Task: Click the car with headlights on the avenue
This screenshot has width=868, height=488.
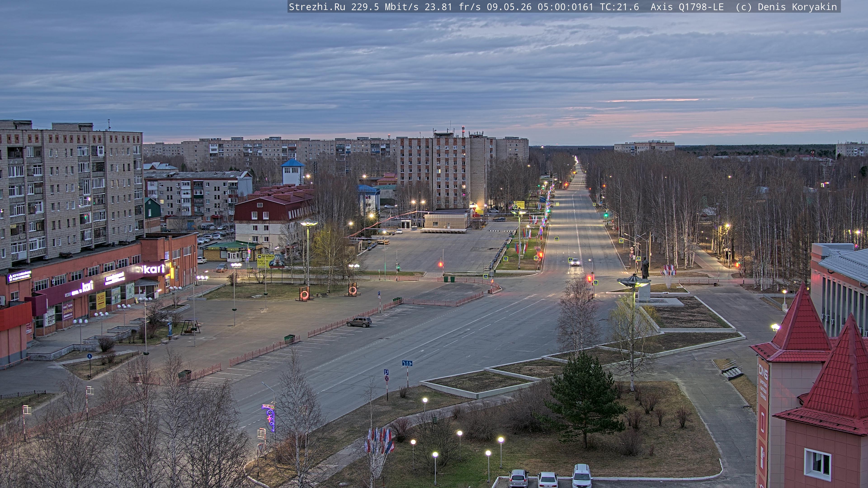Action: 575,262
